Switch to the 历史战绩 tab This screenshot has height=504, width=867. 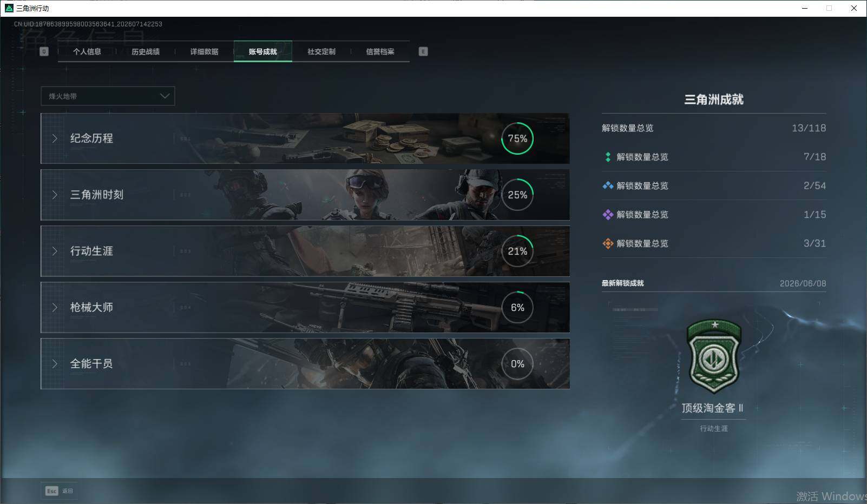[x=146, y=51]
